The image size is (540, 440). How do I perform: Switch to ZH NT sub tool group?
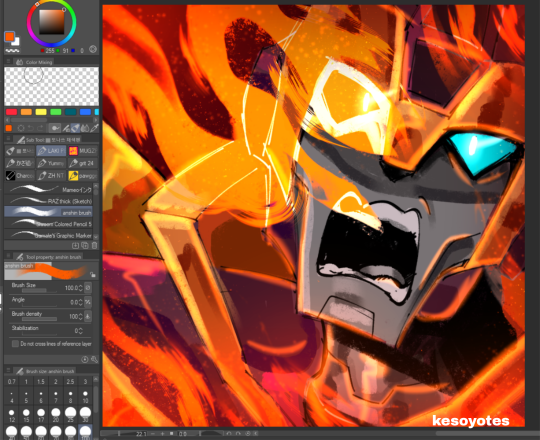click(51, 176)
